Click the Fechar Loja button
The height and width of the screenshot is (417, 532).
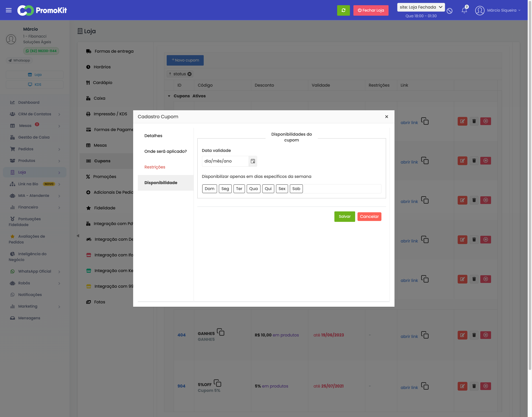[371, 10]
